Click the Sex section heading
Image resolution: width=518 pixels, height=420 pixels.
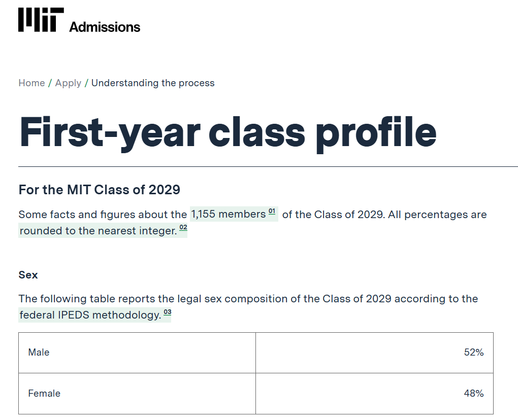pyautogui.click(x=27, y=274)
